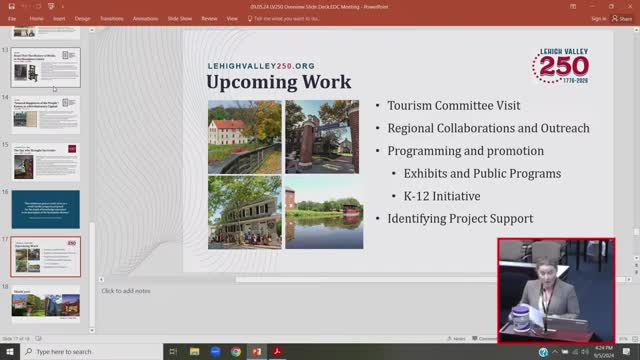Select tavern with crowd photo on slide
The image size is (640, 360).
(x=245, y=213)
